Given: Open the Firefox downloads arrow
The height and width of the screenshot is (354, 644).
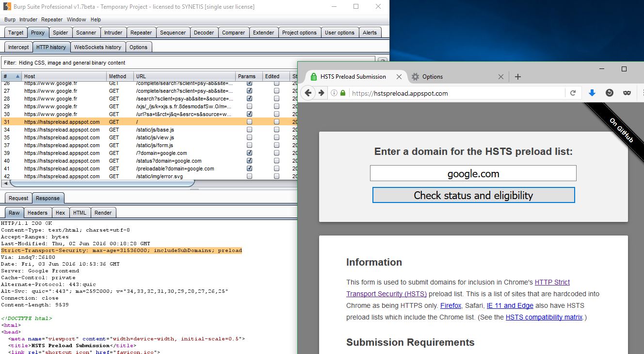Looking at the screenshot, I should [592, 93].
